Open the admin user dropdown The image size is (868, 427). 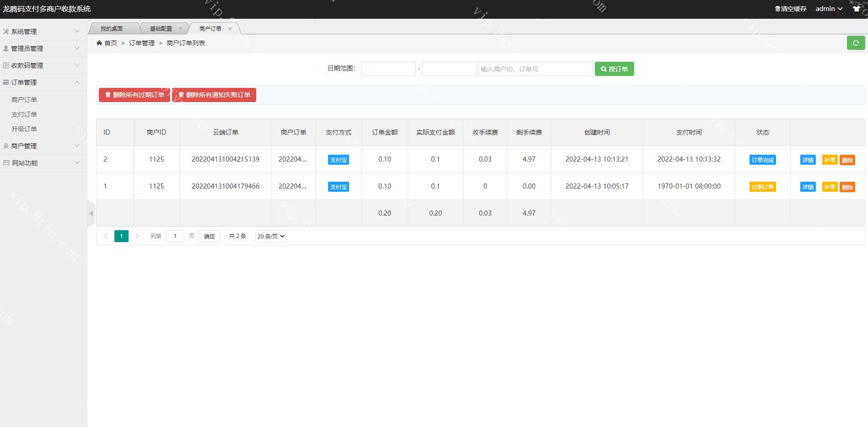pos(829,9)
